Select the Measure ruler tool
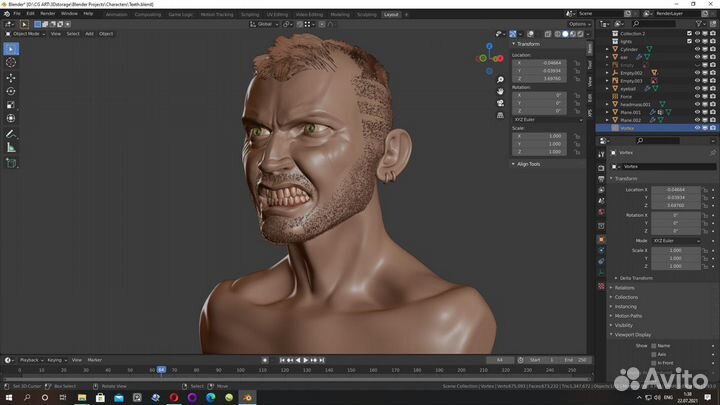The height and width of the screenshot is (405, 720). pyautogui.click(x=11, y=147)
